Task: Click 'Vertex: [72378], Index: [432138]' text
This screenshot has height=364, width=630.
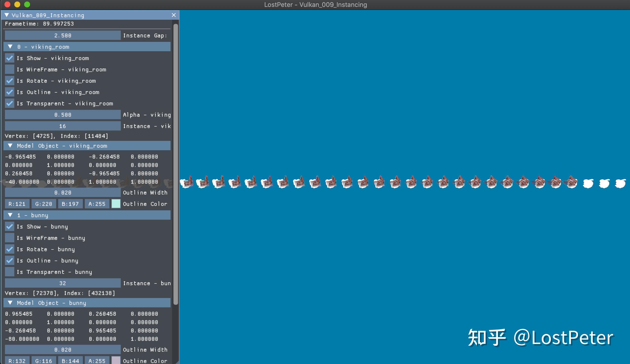Action: pyautogui.click(x=60, y=293)
